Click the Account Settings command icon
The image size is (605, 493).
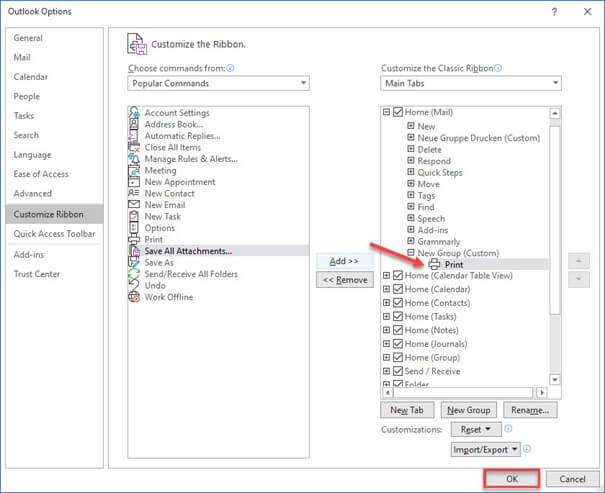point(134,113)
